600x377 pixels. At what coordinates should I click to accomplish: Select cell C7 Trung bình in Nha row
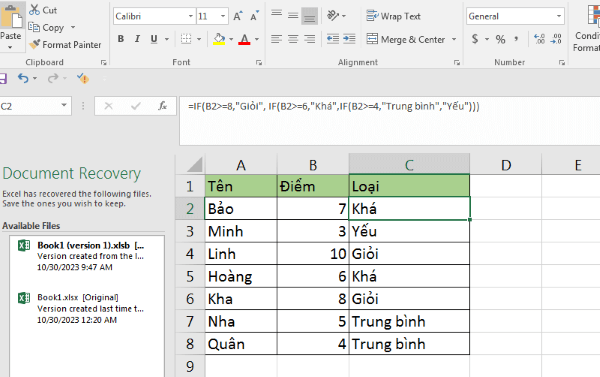pyautogui.click(x=409, y=322)
